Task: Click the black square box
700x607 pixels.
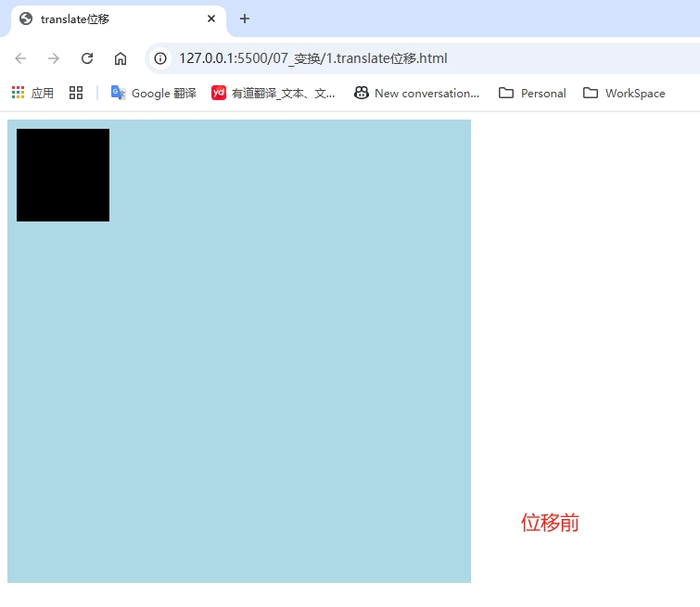Action: click(x=63, y=175)
